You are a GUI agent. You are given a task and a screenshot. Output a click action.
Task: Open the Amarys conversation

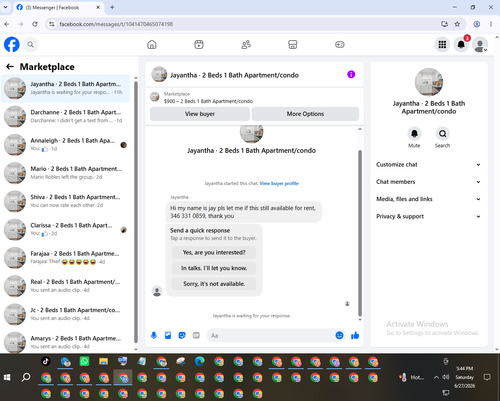65,342
